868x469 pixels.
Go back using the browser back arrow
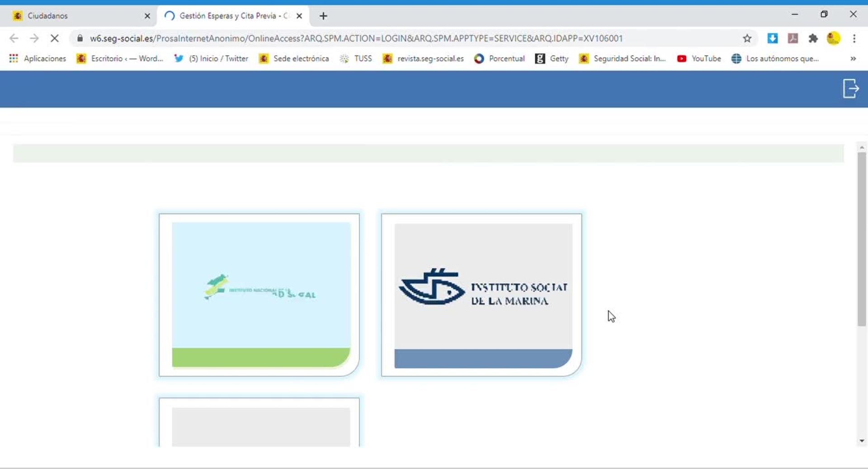(x=14, y=38)
